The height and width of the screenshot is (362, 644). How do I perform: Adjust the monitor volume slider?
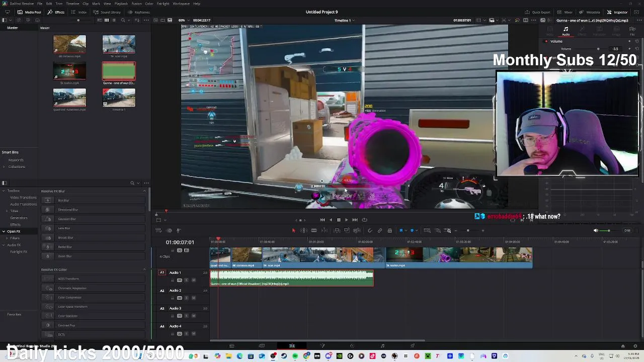click(609, 231)
